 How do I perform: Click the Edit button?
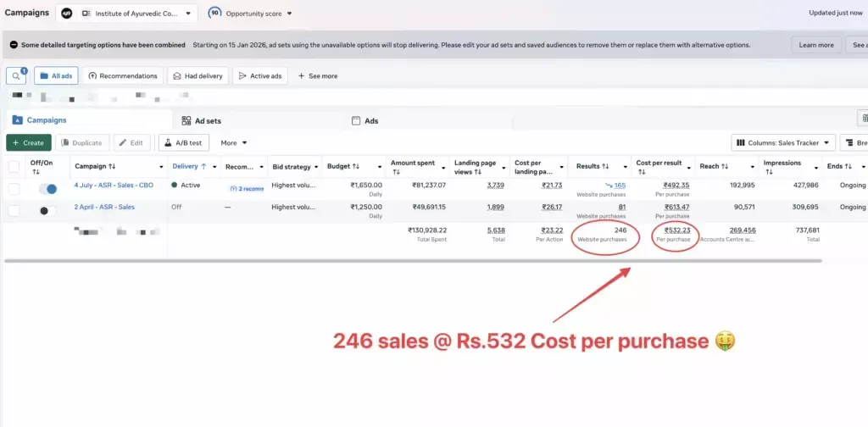click(131, 142)
